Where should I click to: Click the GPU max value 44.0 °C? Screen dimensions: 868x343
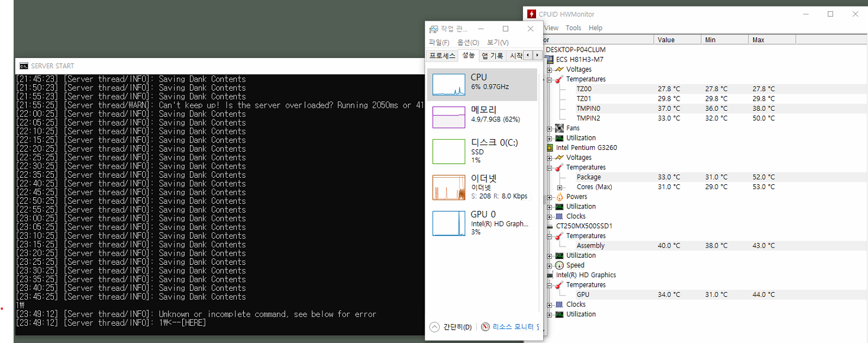[764, 294]
